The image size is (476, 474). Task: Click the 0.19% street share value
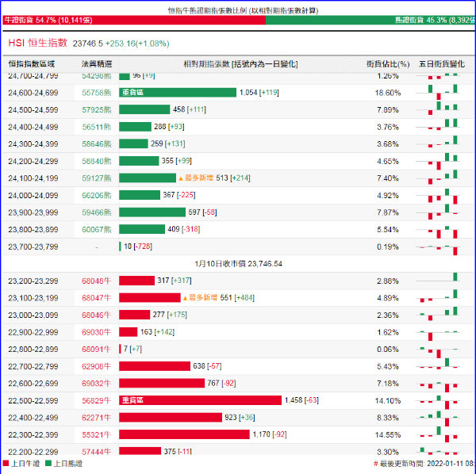point(388,247)
